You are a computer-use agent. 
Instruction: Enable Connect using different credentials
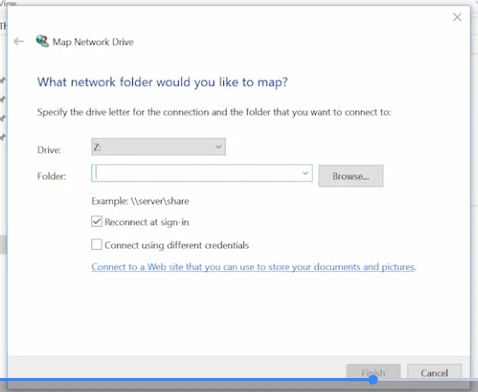point(97,245)
